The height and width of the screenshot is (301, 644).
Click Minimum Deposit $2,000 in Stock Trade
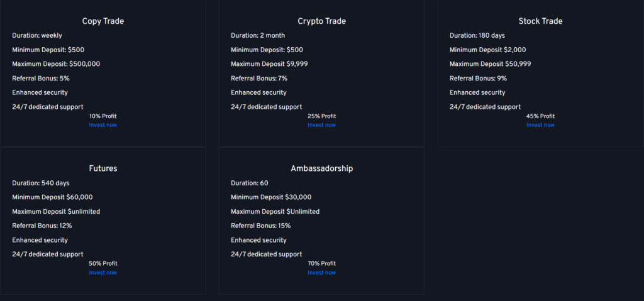[487, 50]
